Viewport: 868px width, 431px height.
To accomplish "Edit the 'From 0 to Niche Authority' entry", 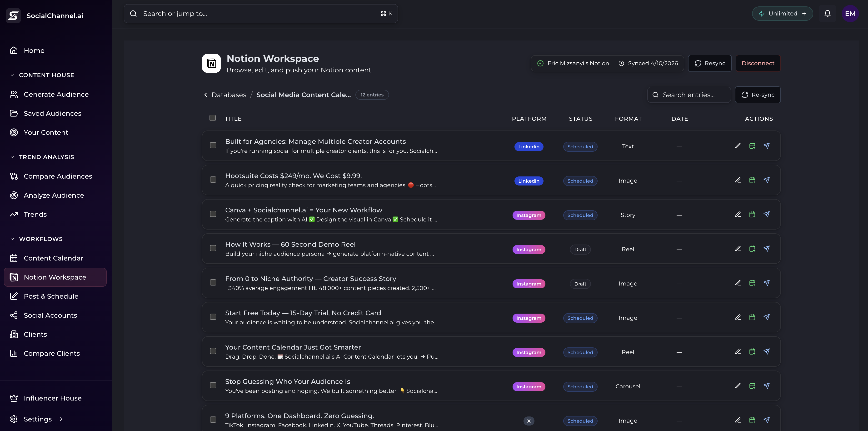I will (738, 283).
